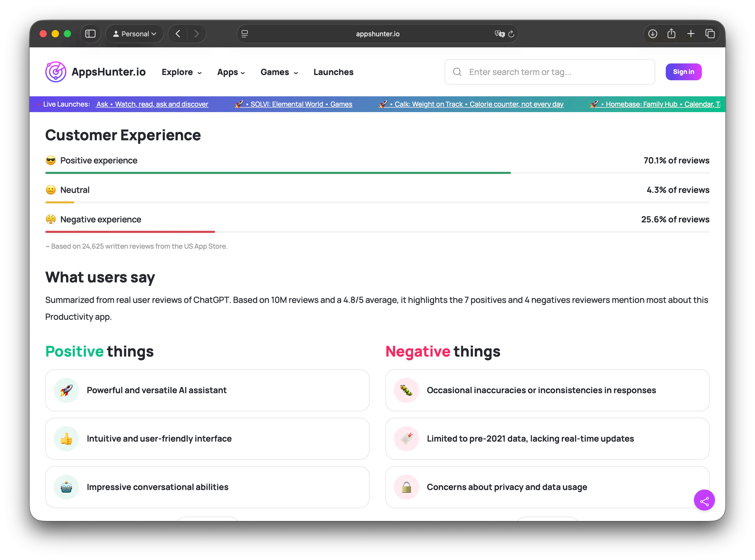Click the share icon in Safari toolbar

671,34
